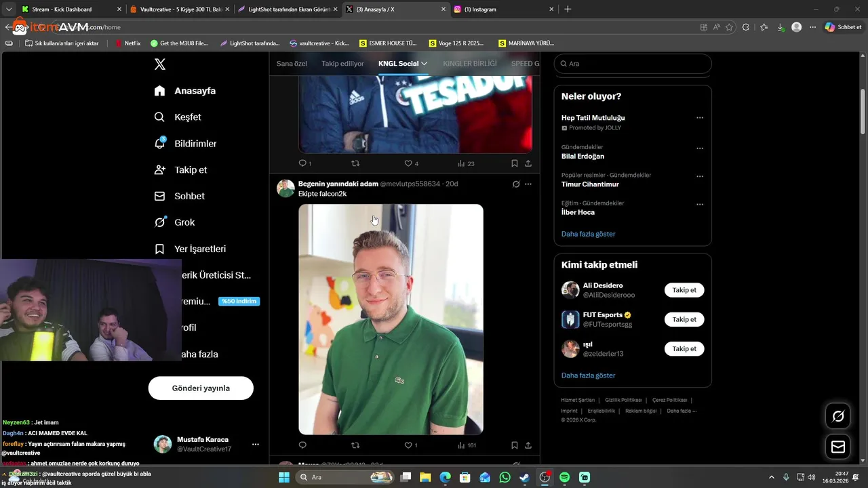Open Spotify from taskbar
The height and width of the screenshot is (488, 868).
[x=564, y=477]
